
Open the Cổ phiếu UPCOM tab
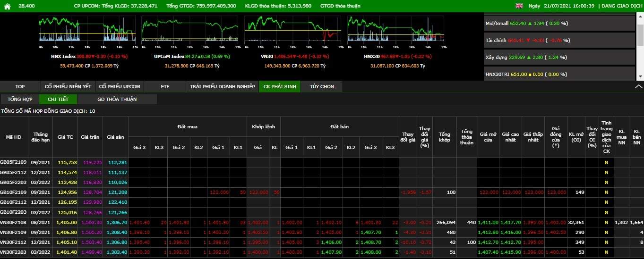tap(119, 86)
